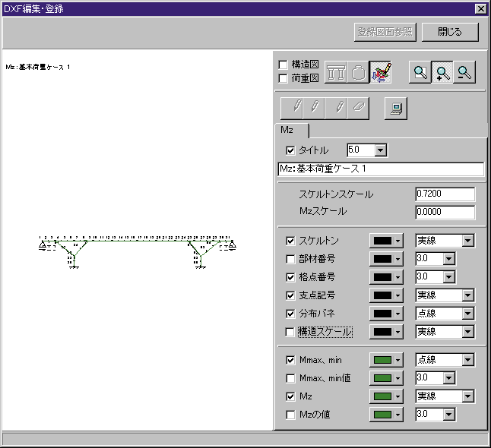The image size is (491, 448).
Task: Click the load weight diagram icon
Action: pyautogui.click(x=360, y=72)
